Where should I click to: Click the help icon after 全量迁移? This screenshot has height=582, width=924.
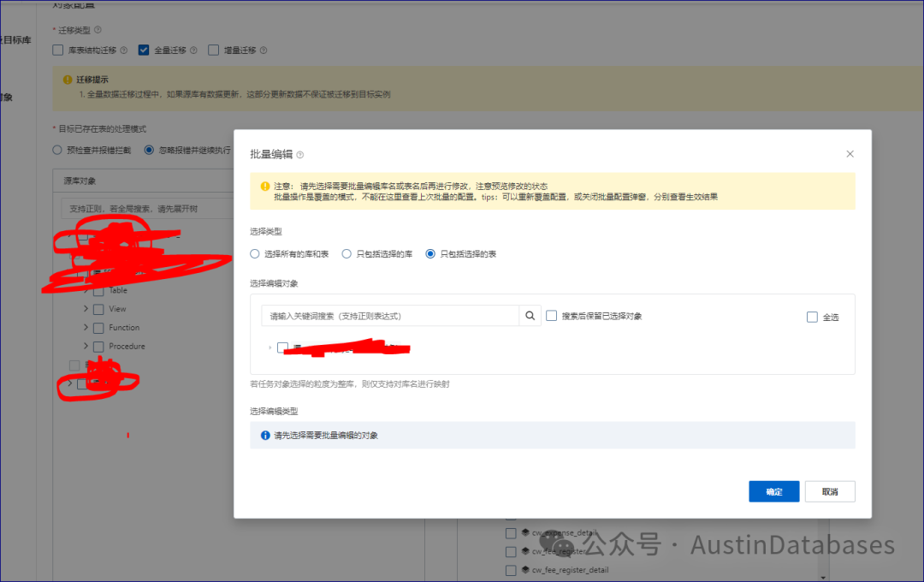tap(193, 50)
